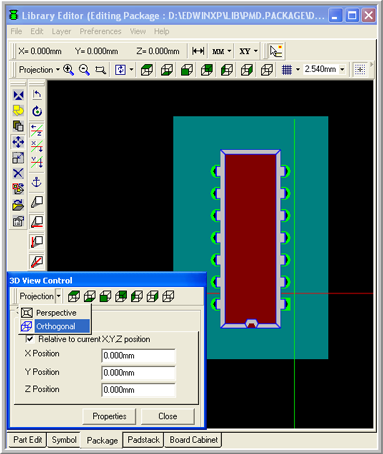383x454 pixels.
Task: Click the front-face green view cube in main toolbar
Action: pos(187,70)
